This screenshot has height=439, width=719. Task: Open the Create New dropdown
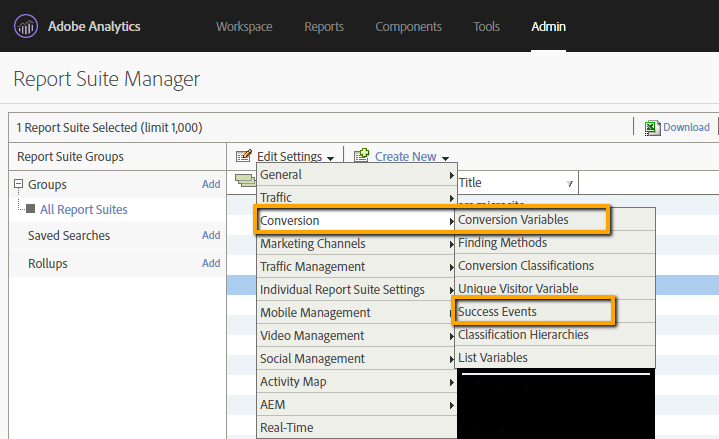412,156
